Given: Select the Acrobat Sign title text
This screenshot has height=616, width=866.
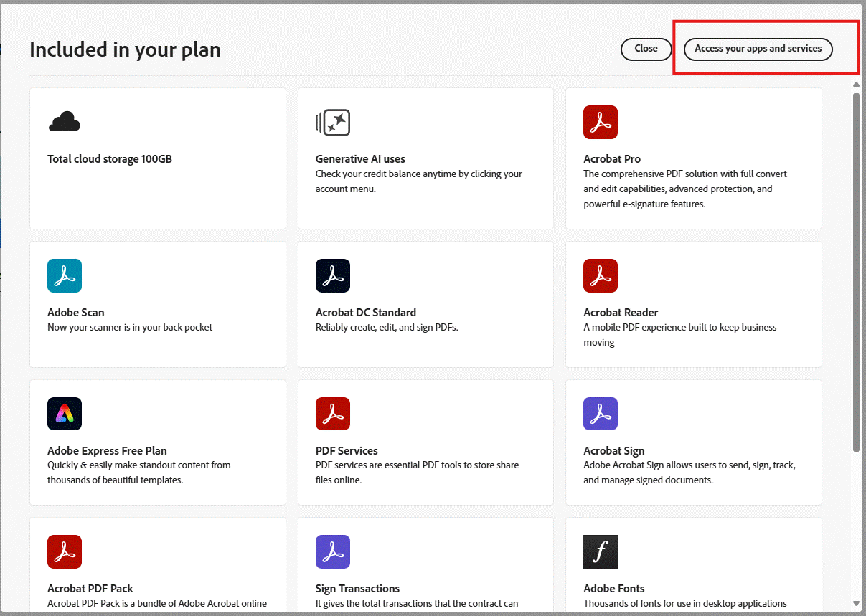Looking at the screenshot, I should [x=614, y=450].
